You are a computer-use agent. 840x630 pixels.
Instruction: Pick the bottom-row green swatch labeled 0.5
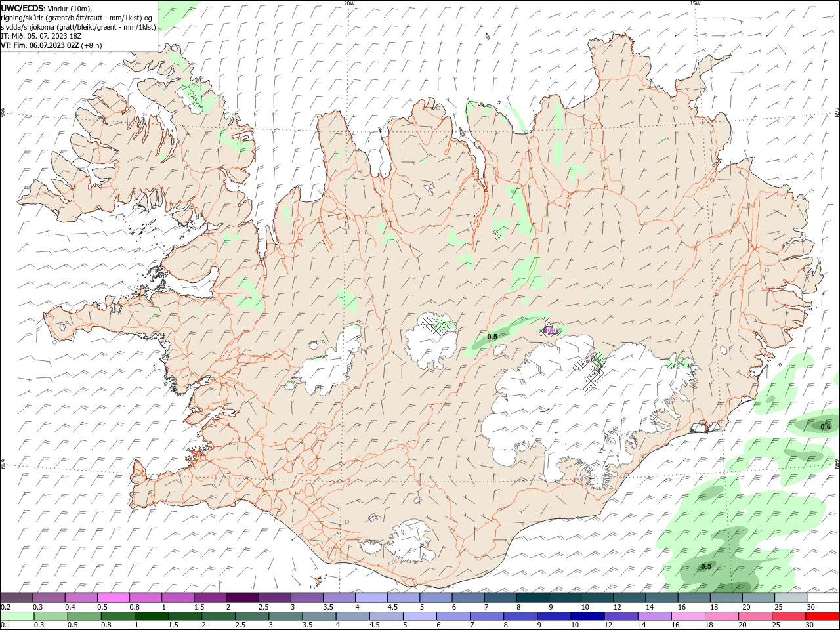pos(84,616)
